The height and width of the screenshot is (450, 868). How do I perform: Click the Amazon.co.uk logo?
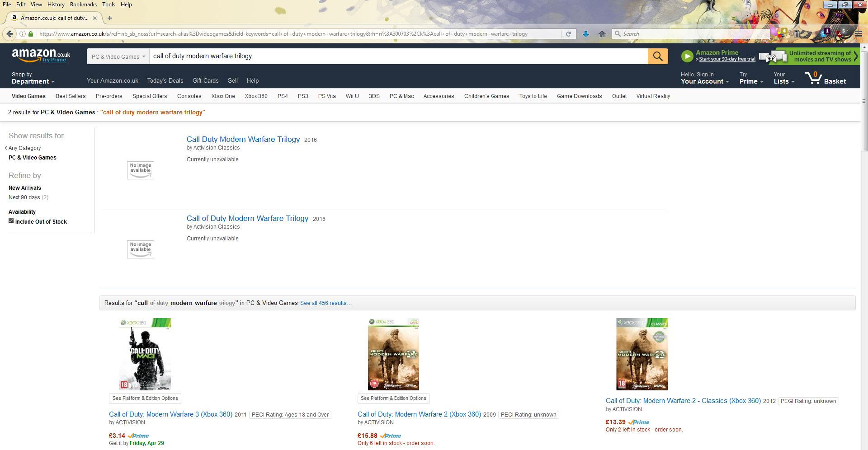click(x=41, y=56)
